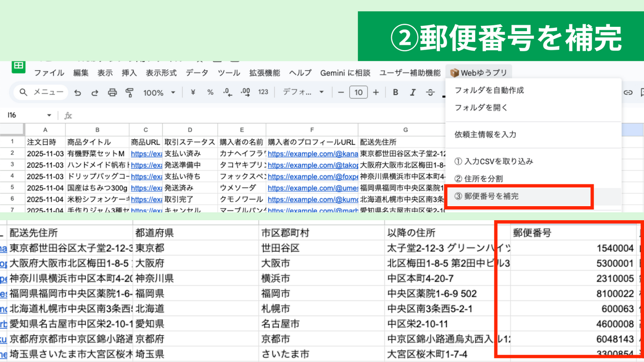The image size is (644, 362).
Task: Open the ファイル menu
Action: (x=49, y=73)
